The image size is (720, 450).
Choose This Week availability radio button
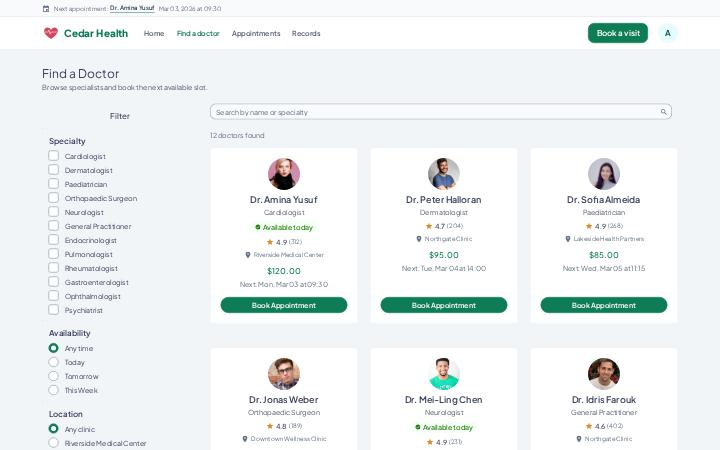[x=54, y=390]
